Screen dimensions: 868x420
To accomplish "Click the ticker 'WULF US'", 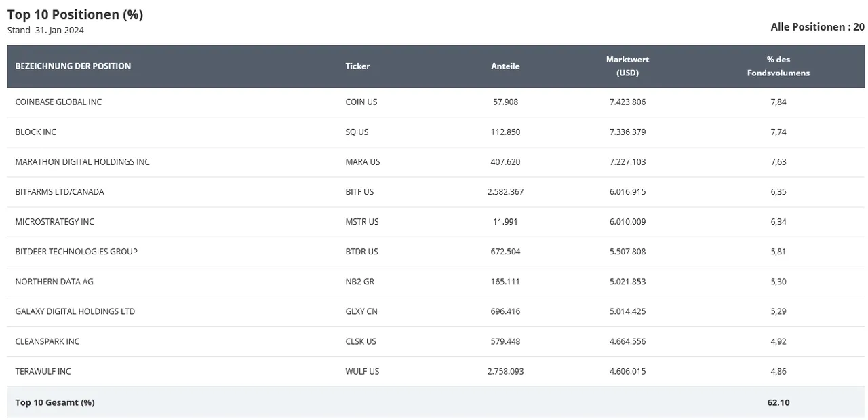I will (362, 370).
